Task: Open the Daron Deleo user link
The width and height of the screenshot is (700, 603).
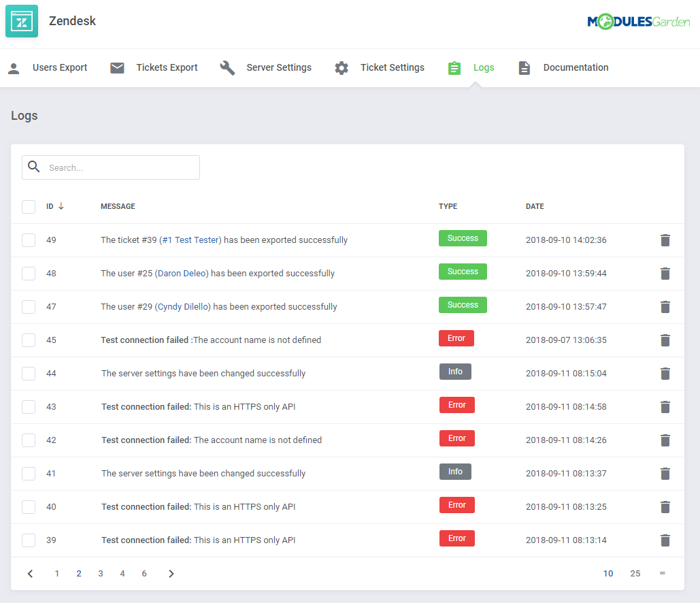Action: 182,274
